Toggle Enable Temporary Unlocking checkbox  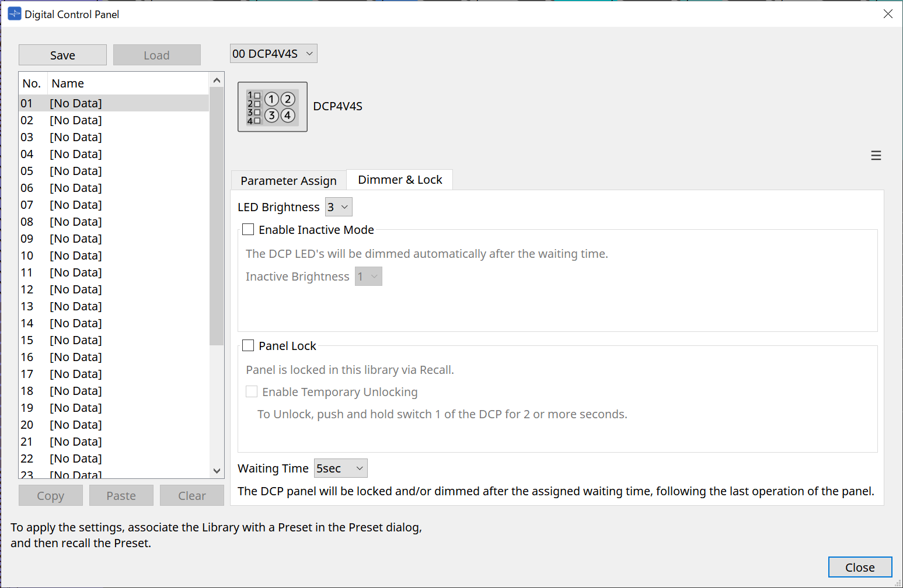[x=252, y=392]
